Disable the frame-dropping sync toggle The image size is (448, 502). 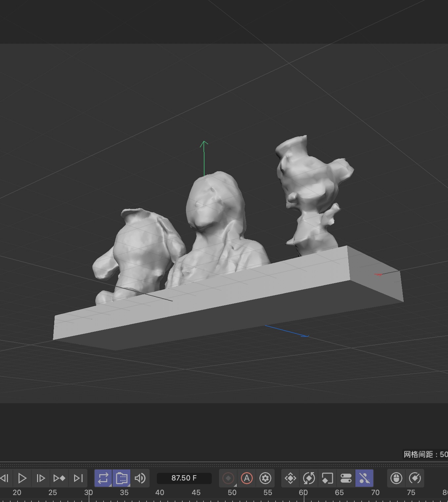(x=122, y=478)
